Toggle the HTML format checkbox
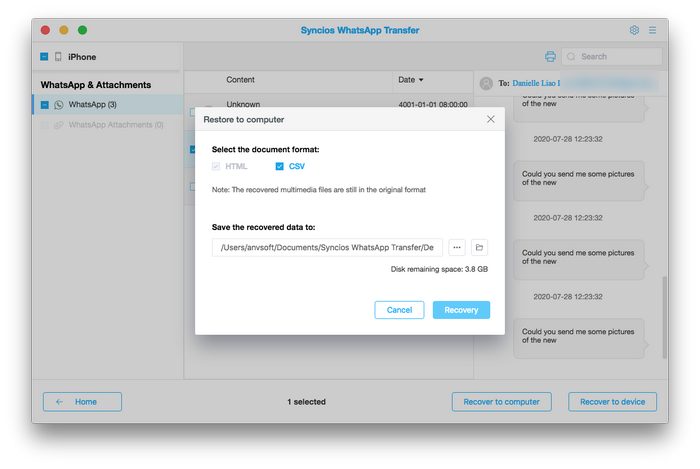The width and height of the screenshot is (700, 469). click(x=216, y=166)
